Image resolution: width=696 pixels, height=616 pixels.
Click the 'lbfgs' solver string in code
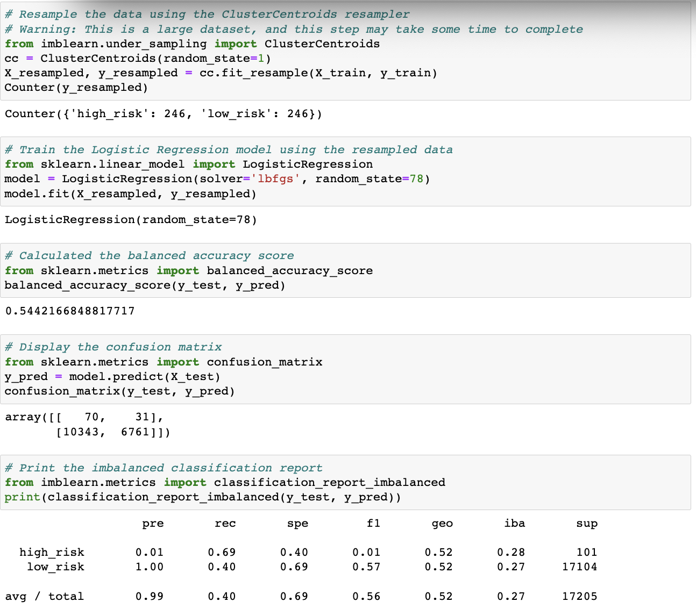[275, 179]
